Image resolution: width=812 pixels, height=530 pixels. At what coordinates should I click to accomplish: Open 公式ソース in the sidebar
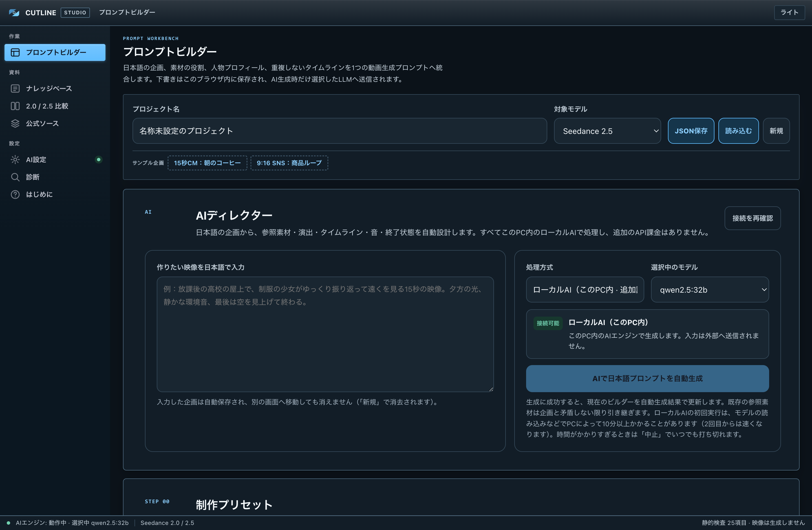55,123
